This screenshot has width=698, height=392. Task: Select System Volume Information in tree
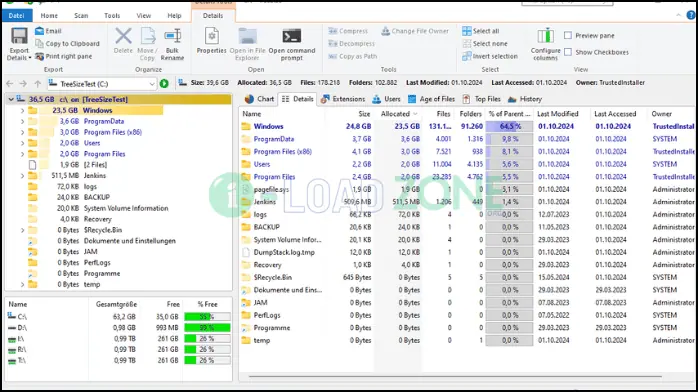coord(126,208)
